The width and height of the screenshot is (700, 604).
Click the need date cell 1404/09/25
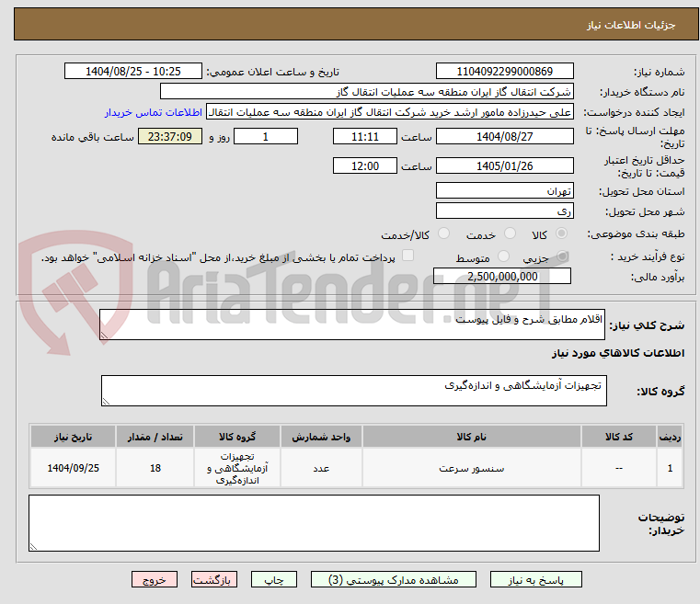(74, 468)
